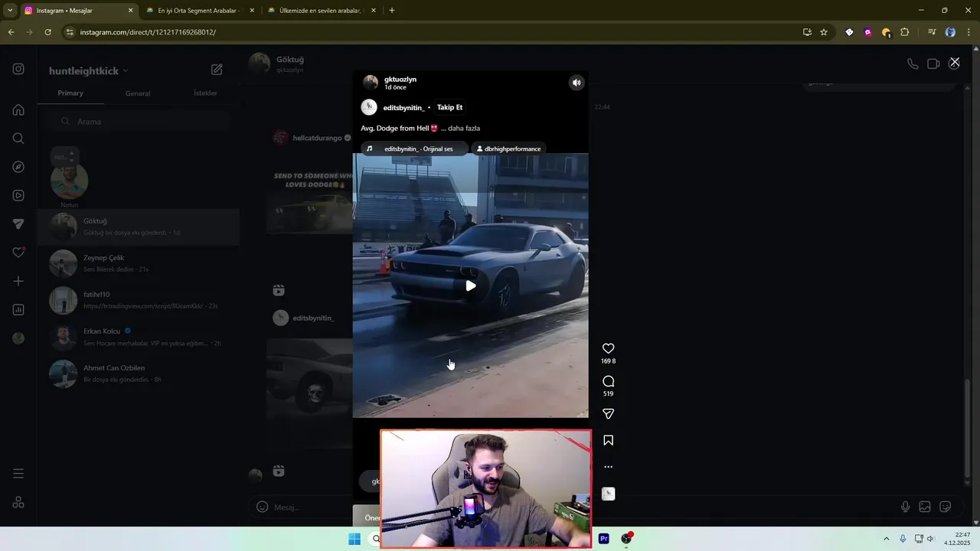Open the reel's audio thumbnail icon
980x551 pixels.
(608, 494)
